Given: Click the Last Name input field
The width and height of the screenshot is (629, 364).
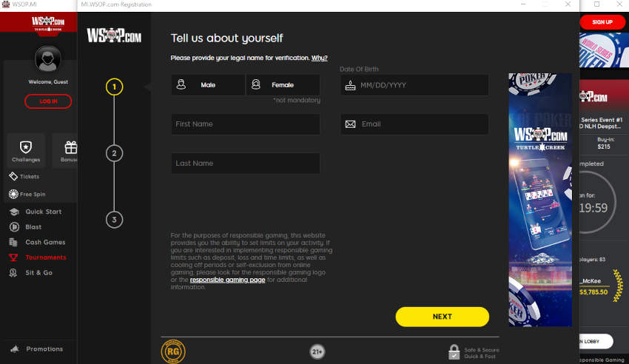Looking at the screenshot, I should (x=246, y=164).
